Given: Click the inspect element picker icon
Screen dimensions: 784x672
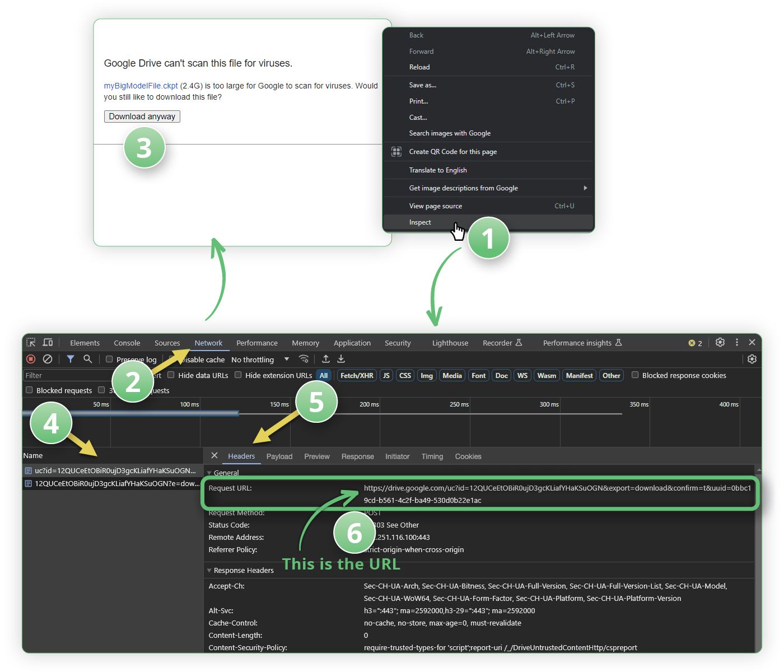Looking at the screenshot, I should tap(31, 342).
